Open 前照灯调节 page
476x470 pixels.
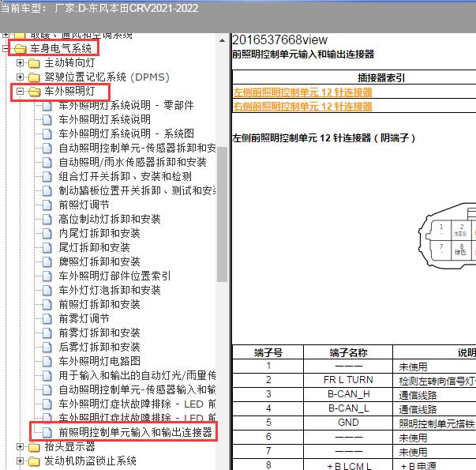[84, 205]
